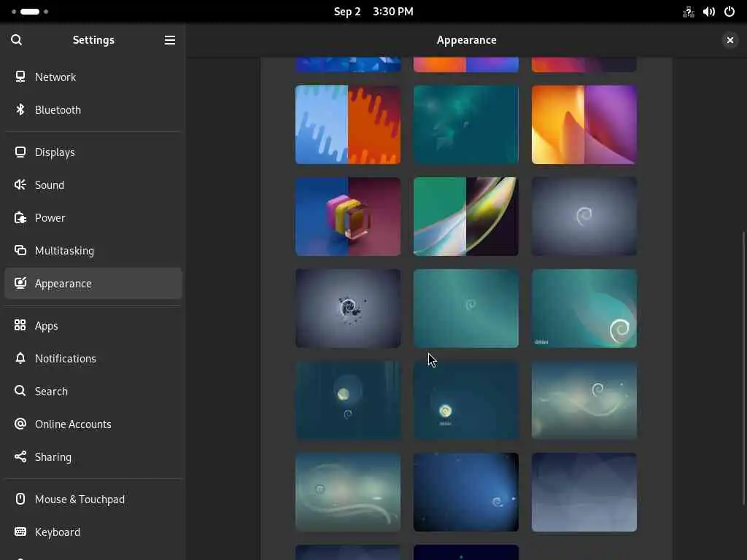
Task: Open the Settings search icon
Action: pyautogui.click(x=17, y=40)
